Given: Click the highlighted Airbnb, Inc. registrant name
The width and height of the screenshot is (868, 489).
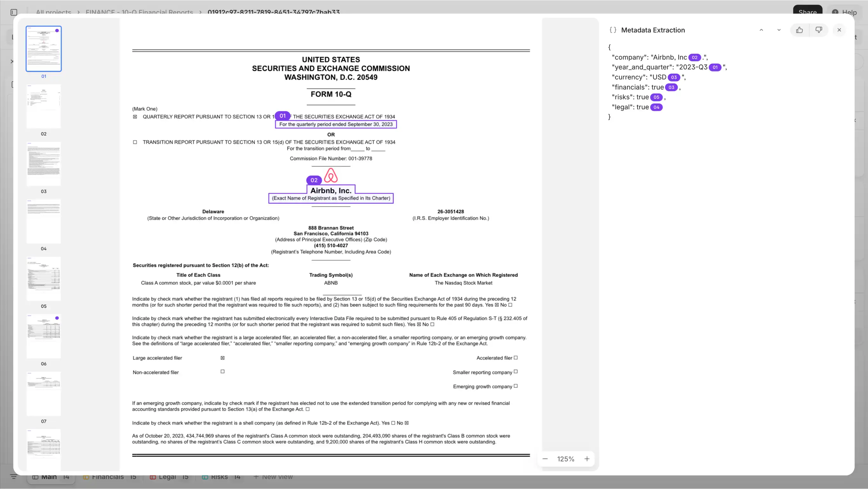Looking at the screenshot, I should coord(331,190).
